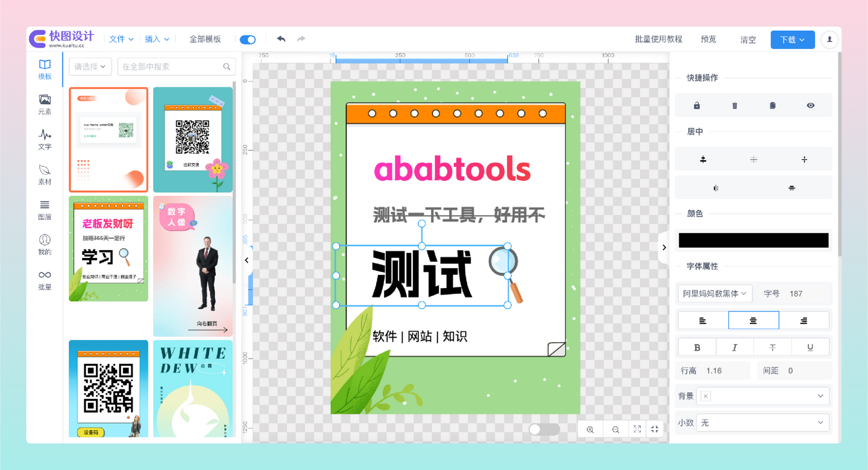This screenshot has height=470, width=868.
Task: Open 批量使用教程 tutorial link
Action: tap(658, 39)
